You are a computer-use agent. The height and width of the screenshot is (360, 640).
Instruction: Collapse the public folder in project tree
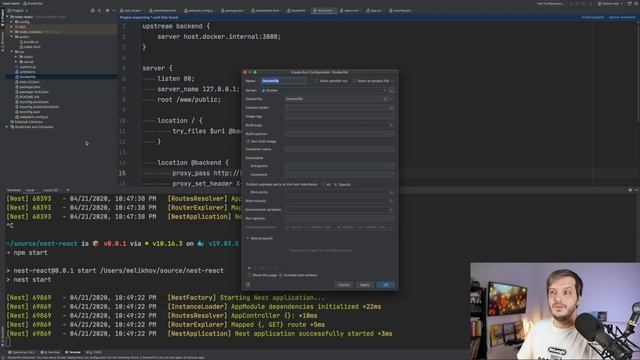[12, 37]
